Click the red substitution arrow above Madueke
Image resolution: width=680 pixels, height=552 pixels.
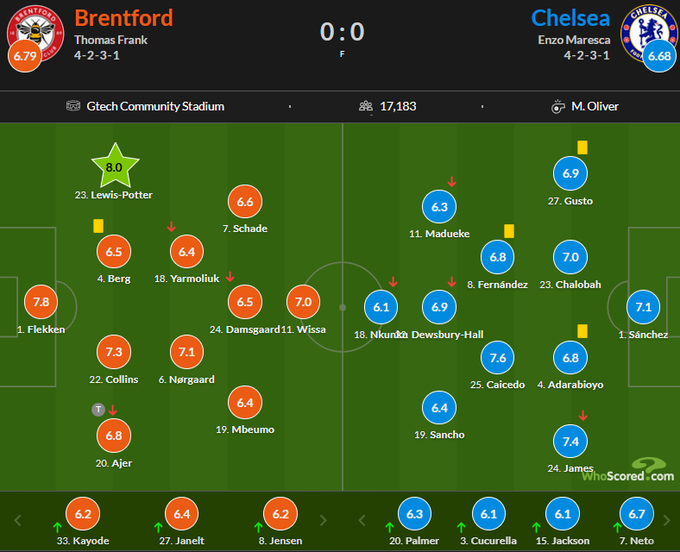452,181
